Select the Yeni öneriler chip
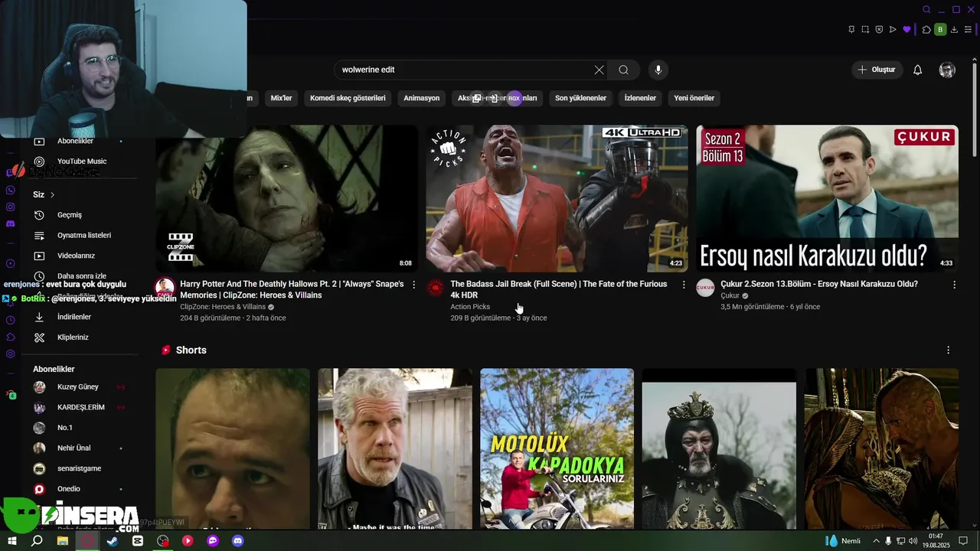Screen dimensions: 980x551 pyautogui.click(x=694, y=98)
